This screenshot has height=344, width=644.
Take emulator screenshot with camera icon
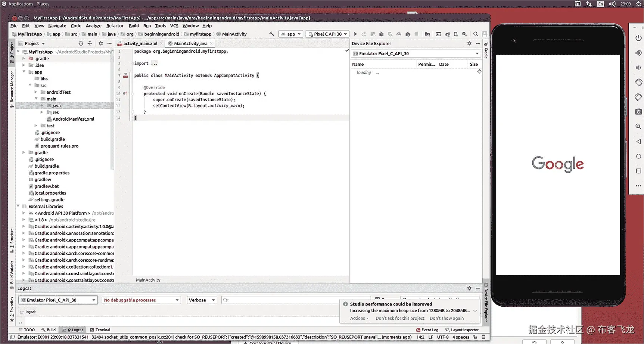638,112
